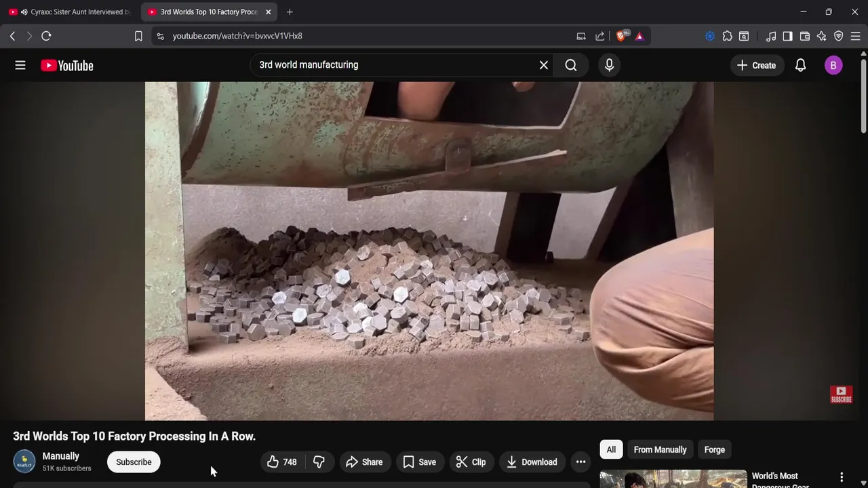The image size is (868, 488).
Task: Open options for World's Most Dangerous video
Action: pos(842,477)
